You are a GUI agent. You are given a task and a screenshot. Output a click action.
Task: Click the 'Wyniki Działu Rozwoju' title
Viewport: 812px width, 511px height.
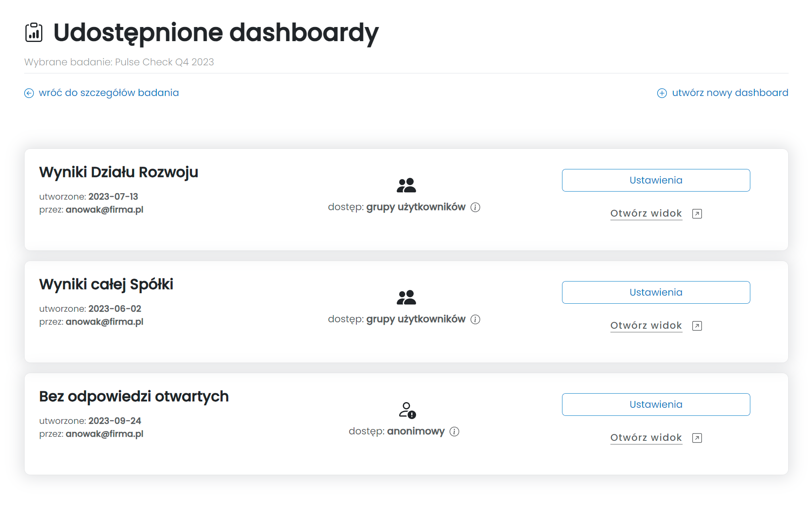119,172
